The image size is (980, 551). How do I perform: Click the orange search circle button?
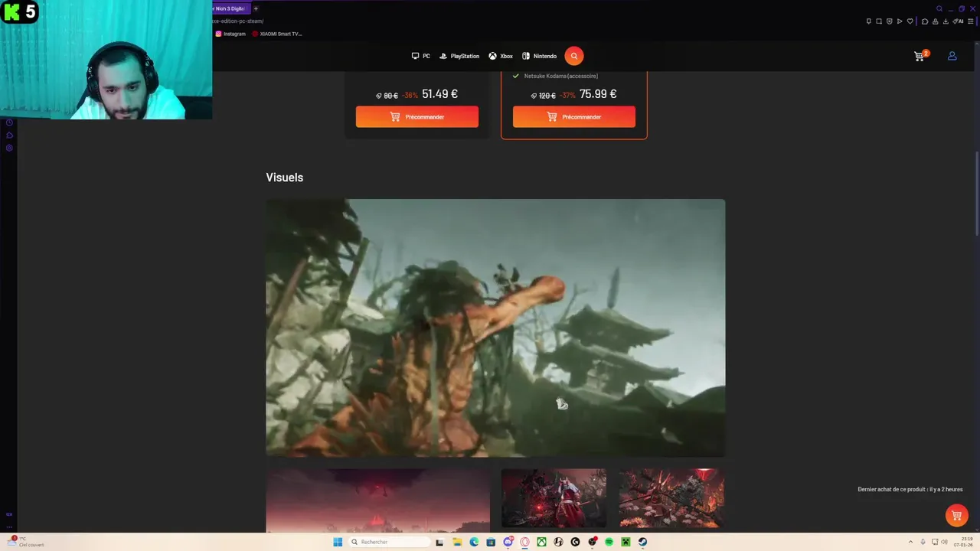tap(573, 56)
